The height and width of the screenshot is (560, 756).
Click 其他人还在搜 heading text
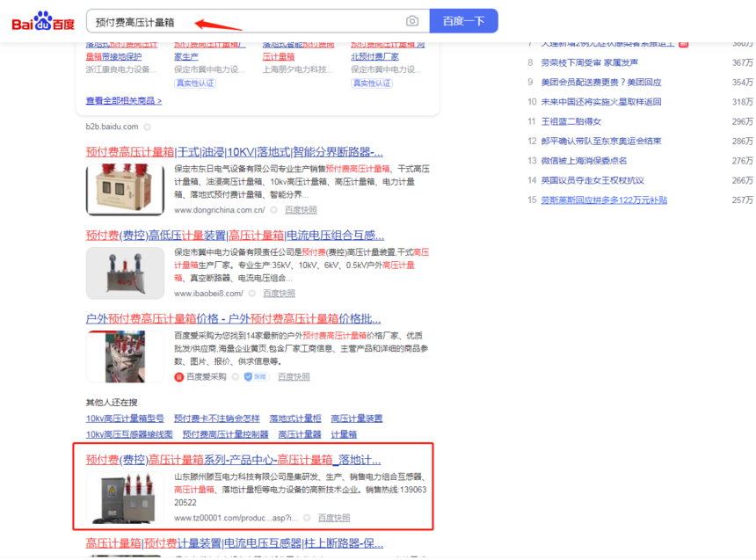coord(112,403)
